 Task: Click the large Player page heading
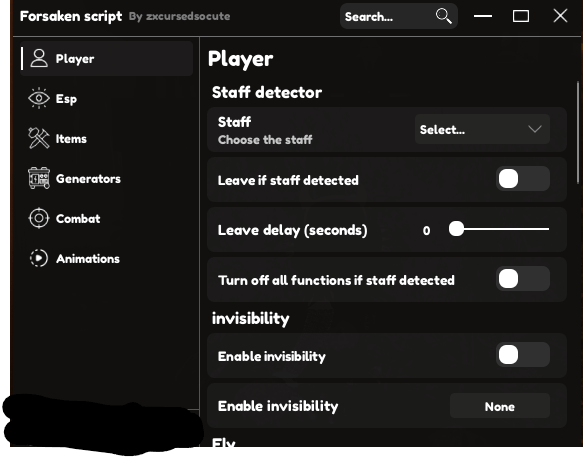[241, 59]
